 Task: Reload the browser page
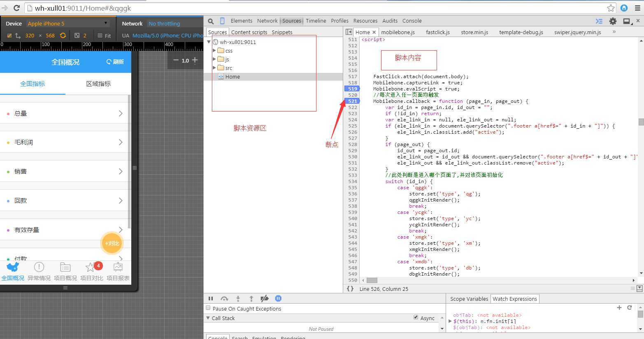tap(17, 8)
